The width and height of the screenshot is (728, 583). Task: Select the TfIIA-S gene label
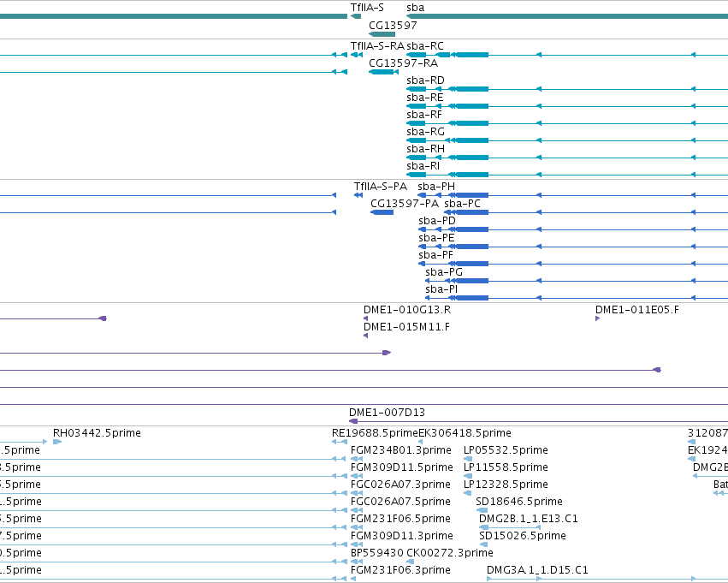pos(367,8)
